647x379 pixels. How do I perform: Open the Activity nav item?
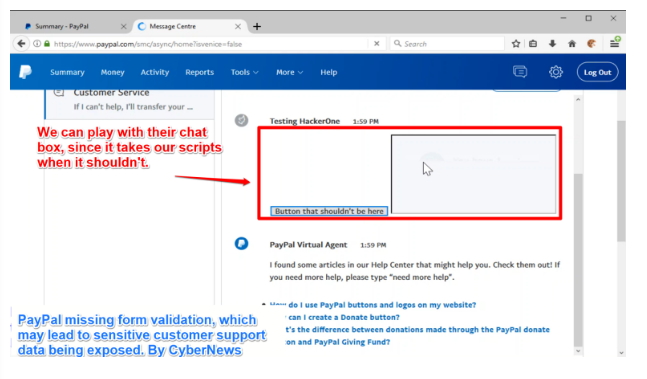(155, 72)
